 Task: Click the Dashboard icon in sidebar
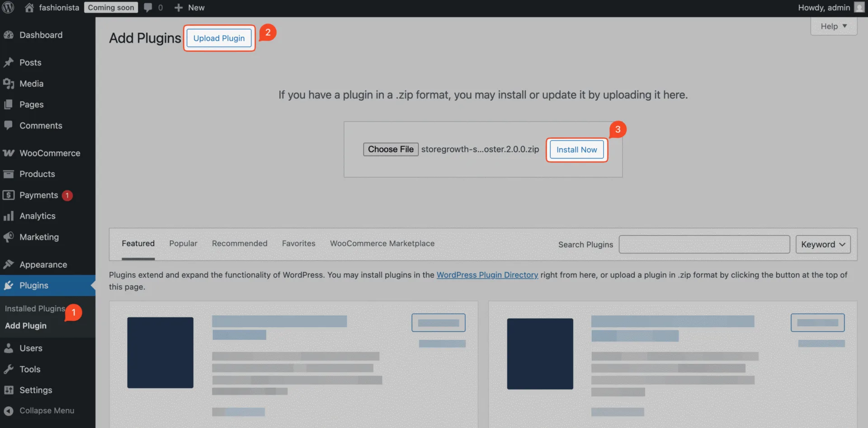tap(9, 35)
